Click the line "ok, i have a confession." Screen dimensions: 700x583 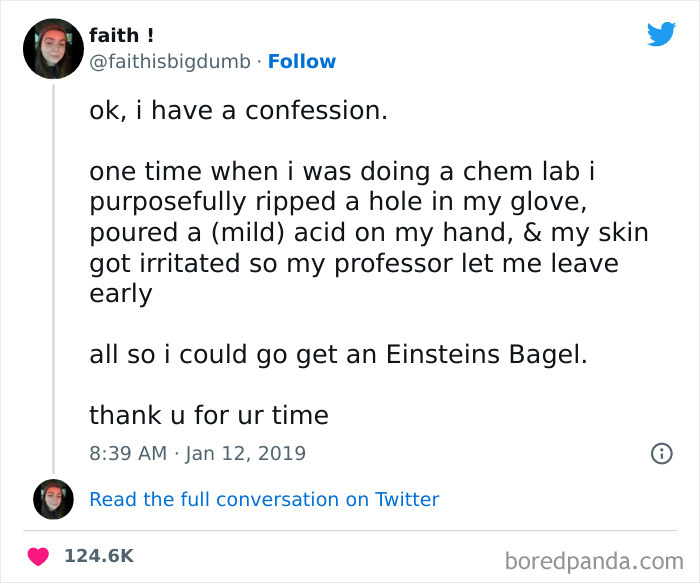[x=237, y=111]
